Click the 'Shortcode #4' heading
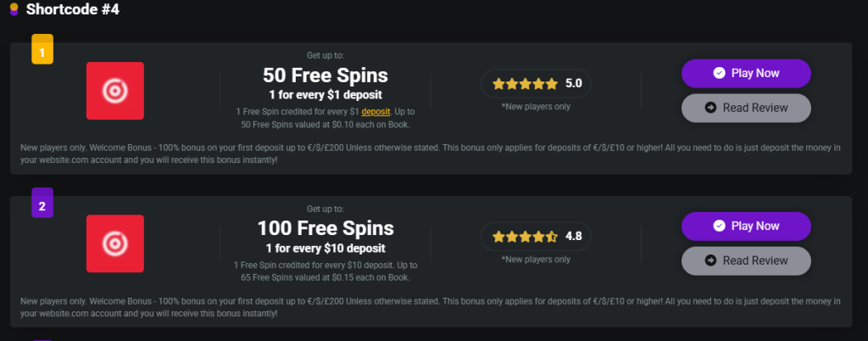This screenshot has width=868, height=341. 73,9
